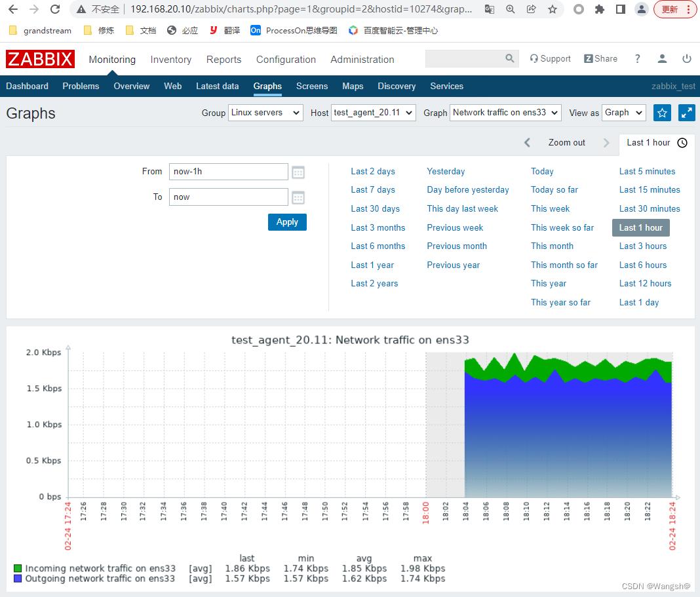Screen dimensions: 700x597
Task: Click blue Outgoing traffic legend swatch
Action: pos(18,579)
